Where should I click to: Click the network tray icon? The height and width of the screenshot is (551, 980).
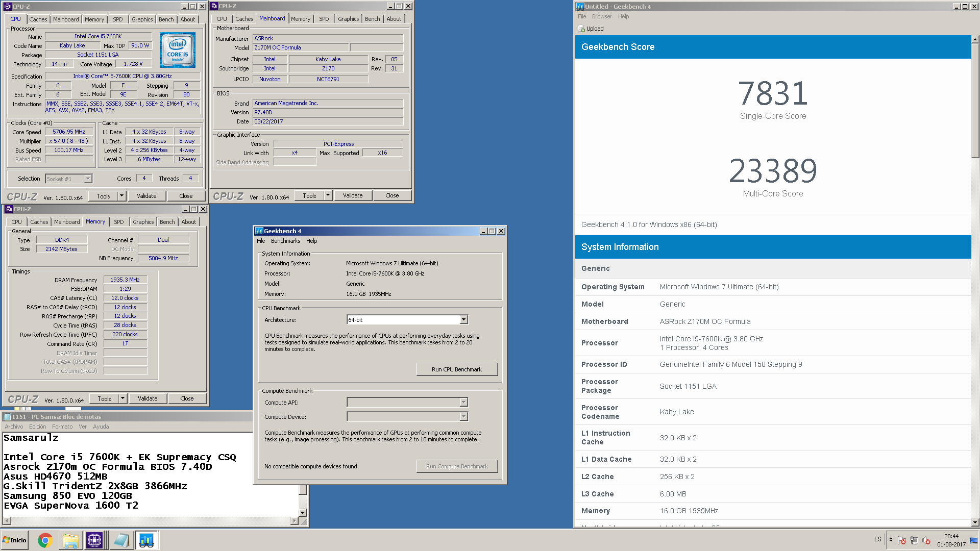914,540
